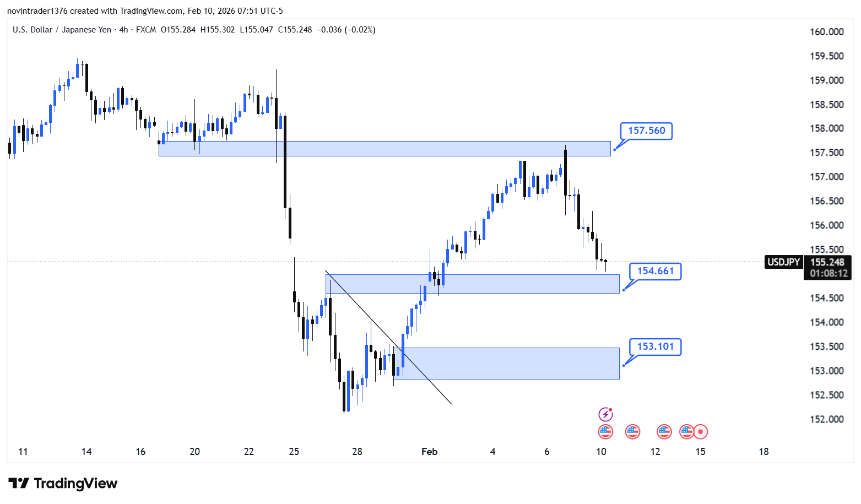Open US flag event touching Japan flag

[x=686, y=432]
